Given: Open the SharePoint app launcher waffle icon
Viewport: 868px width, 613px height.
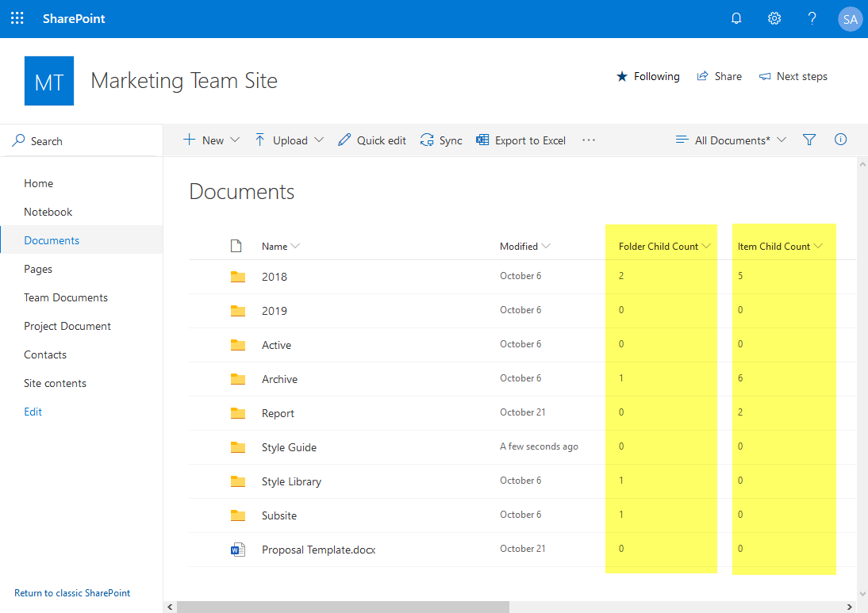Looking at the screenshot, I should (x=17, y=17).
